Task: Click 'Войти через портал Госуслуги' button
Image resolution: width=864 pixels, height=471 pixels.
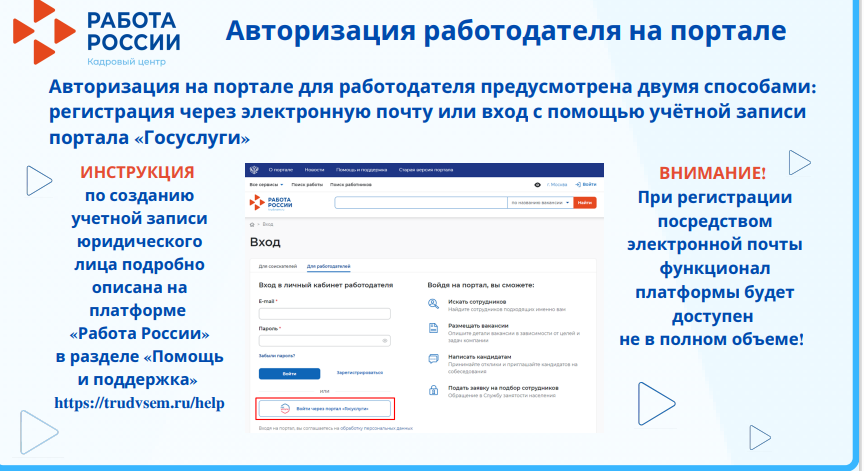Action: pos(325,409)
